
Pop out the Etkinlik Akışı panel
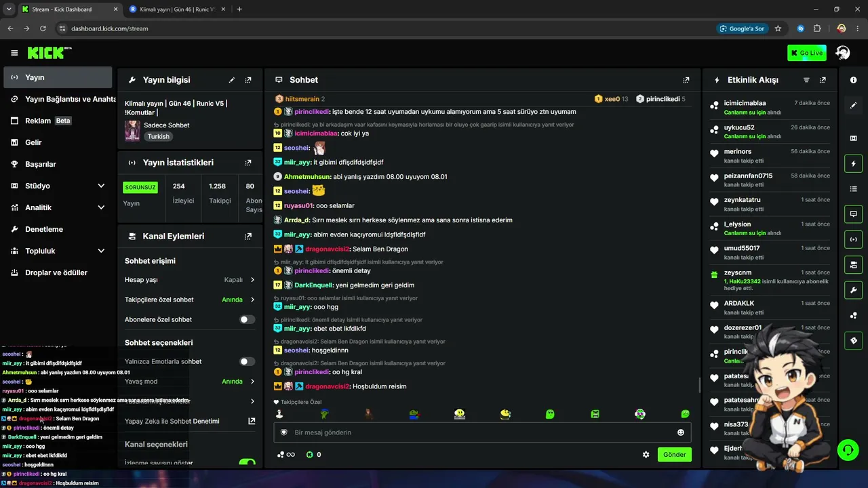[x=823, y=80]
